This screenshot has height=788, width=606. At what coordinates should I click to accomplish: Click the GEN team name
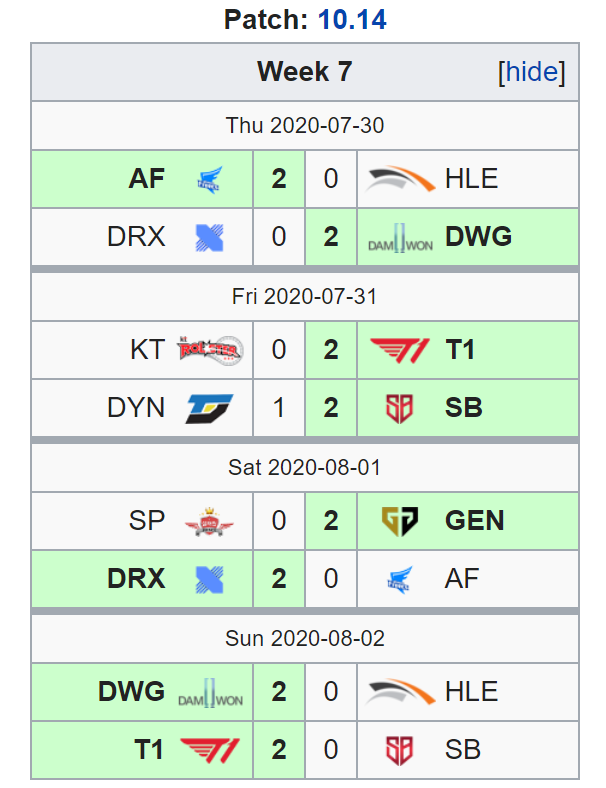(x=474, y=521)
